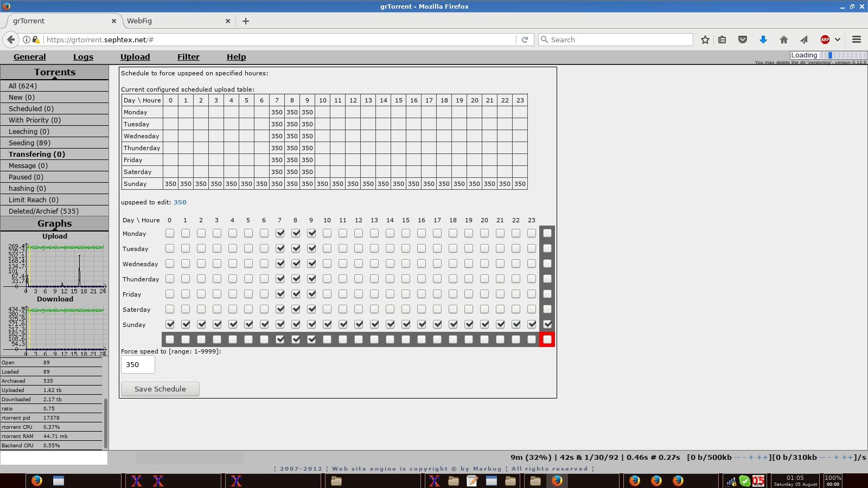Open the text editor in the taskbar
The height and width of the screenshot is (488, 868).
tap(472, 481)
